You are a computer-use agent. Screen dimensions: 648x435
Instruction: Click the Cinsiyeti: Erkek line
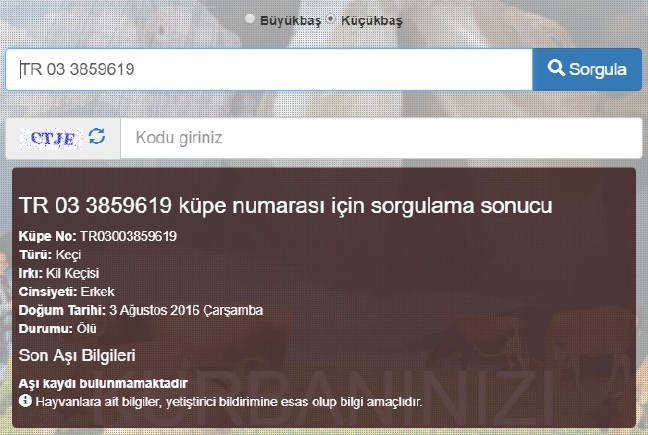click(x=67, y=292)
